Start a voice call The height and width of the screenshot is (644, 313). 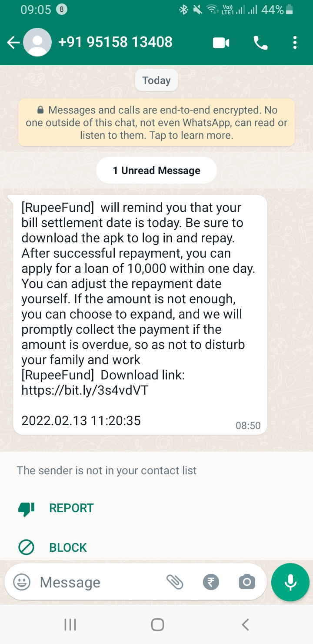pyautogui.click(x=260, y=43)
